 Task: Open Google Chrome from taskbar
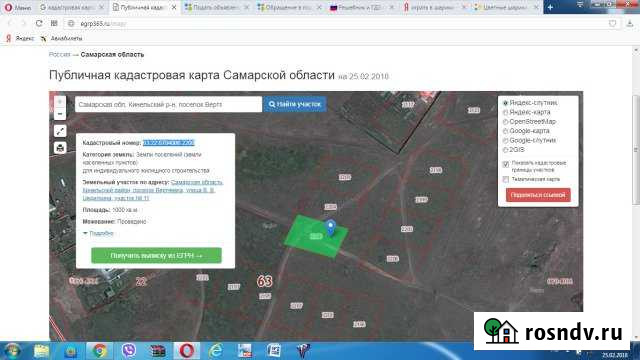99,351
